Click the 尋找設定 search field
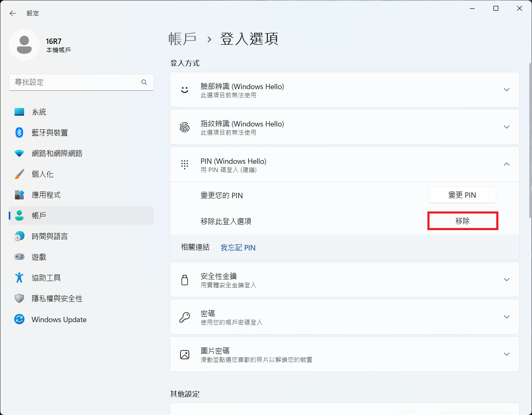Screen dimensions: 532x415 point(75,82)
